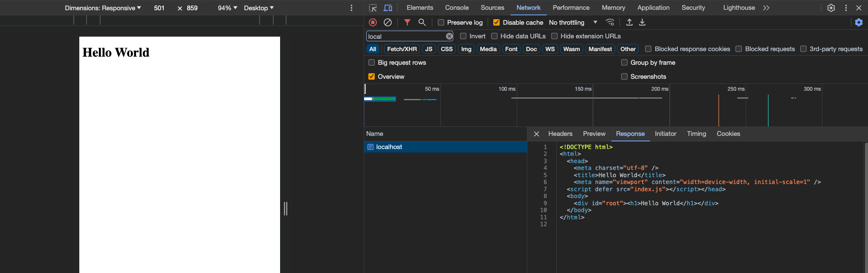Open DevTools customize three-dot menu
Image resolution: width=868 pixels, height=273 pixels.
(846, 8)
